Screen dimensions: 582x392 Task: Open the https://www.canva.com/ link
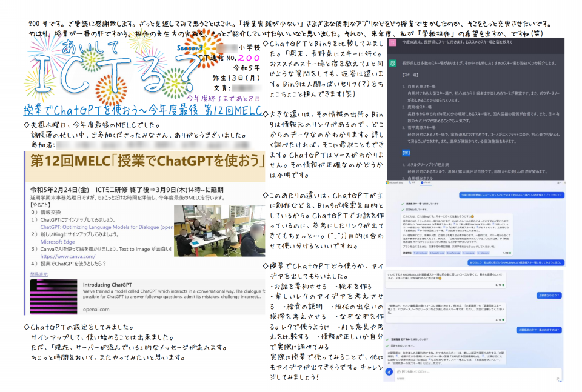[x=67, y=256]
